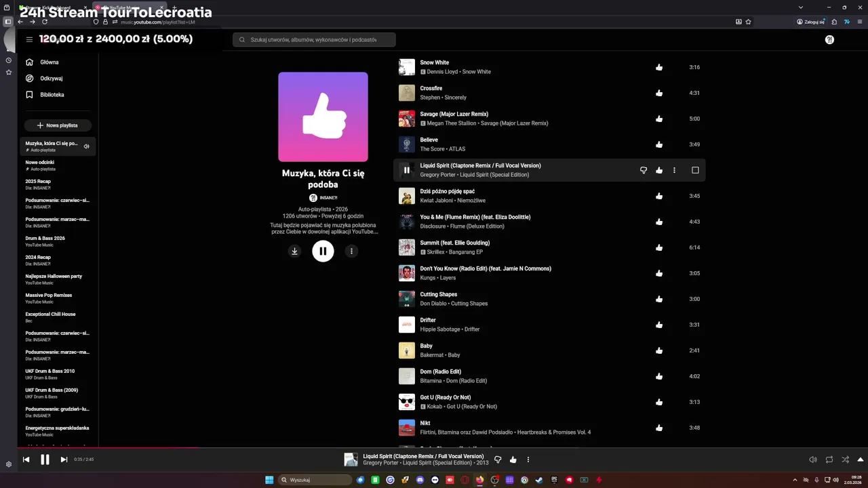Select the Nowe odcinki auto-playlist
The height and width of the screenshot is (488, 868).
point(58,165)
